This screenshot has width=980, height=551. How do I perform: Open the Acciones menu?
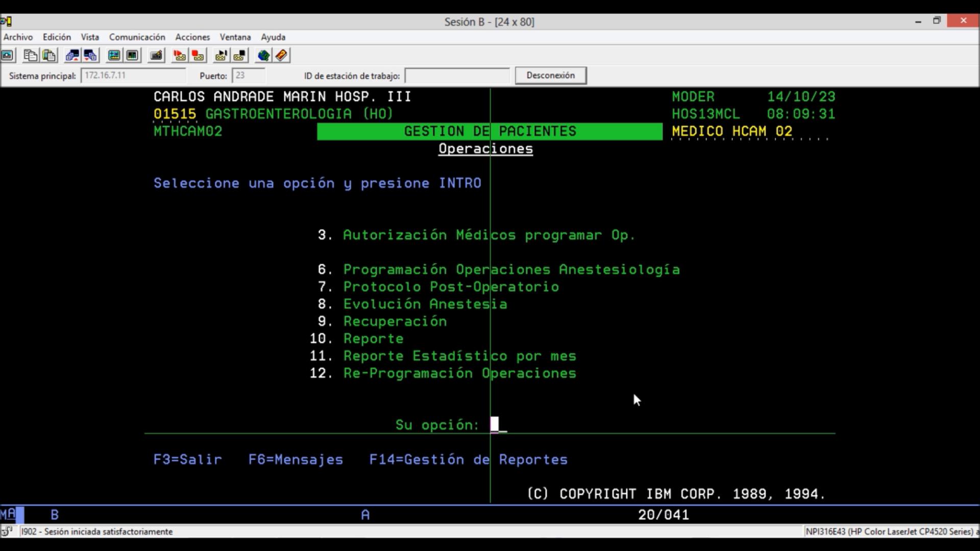[192, 37]
